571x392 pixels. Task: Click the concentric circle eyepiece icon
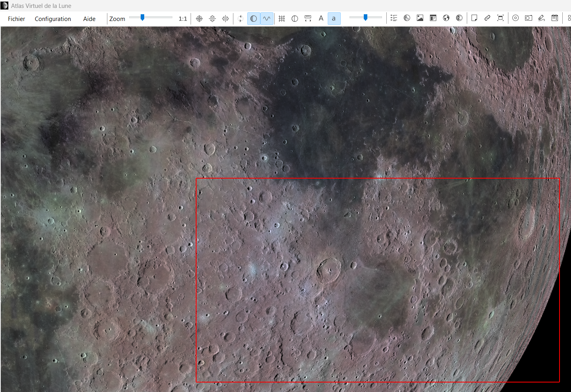coord(516,18)
